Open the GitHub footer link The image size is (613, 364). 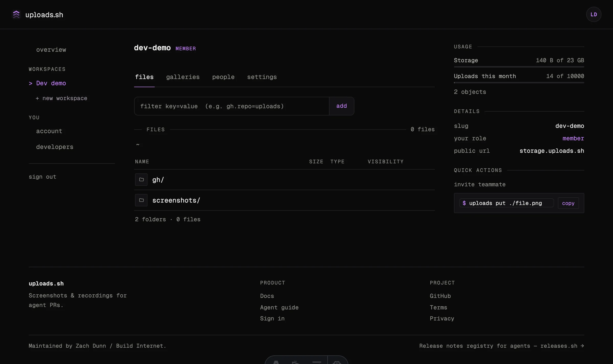click(x=440, y=296)
